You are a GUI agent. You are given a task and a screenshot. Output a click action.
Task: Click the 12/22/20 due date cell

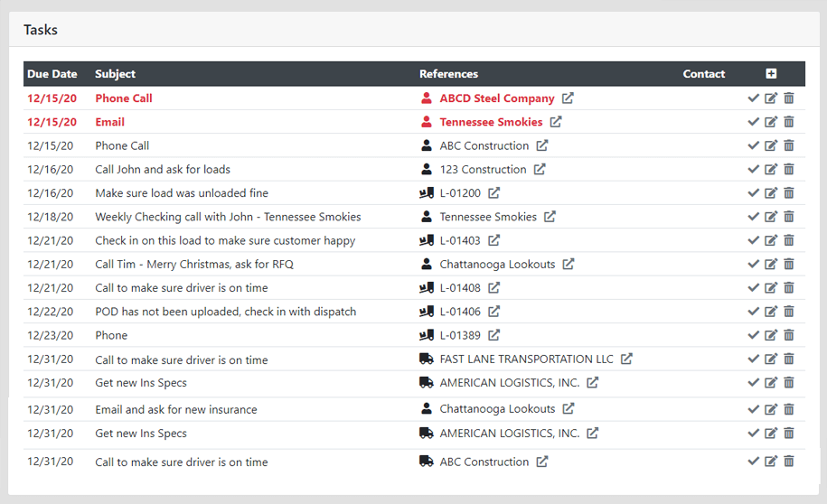pyautogui.click(x=50, y=312)
